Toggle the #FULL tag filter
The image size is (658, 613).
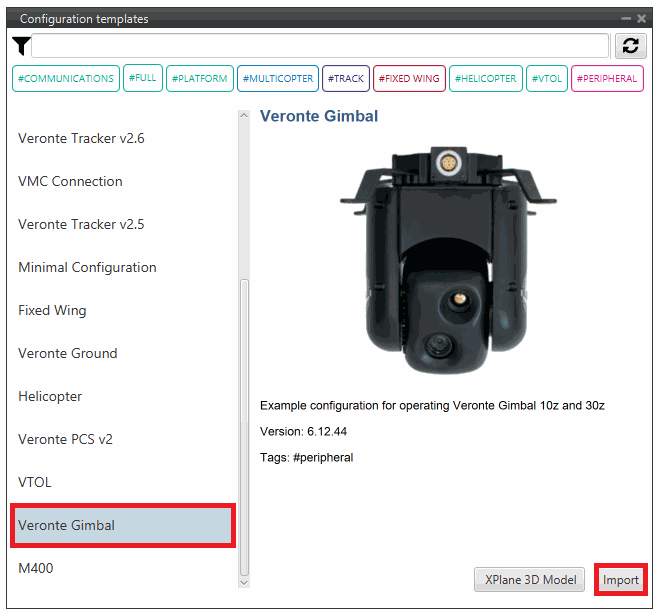(143, 79)
